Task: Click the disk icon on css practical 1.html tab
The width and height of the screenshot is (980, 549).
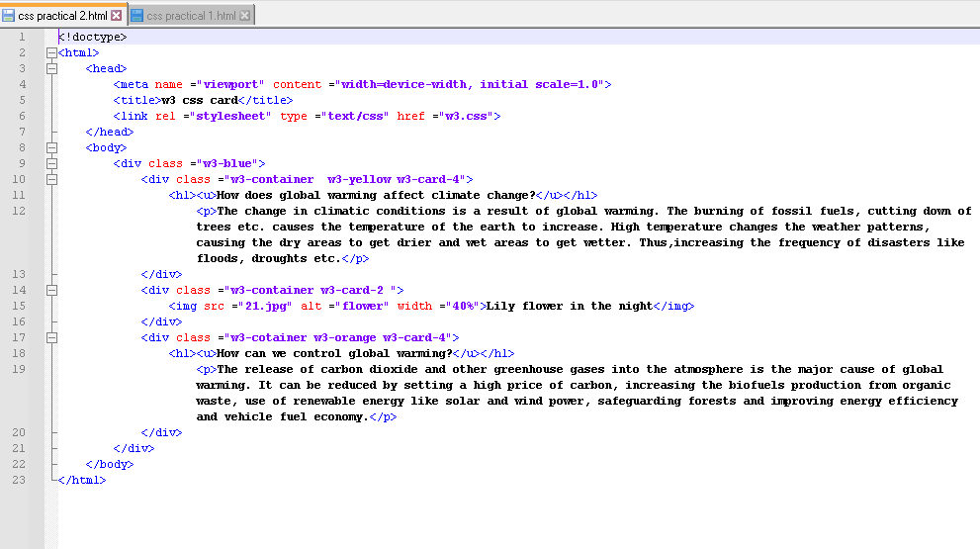Action: point(137,16)
